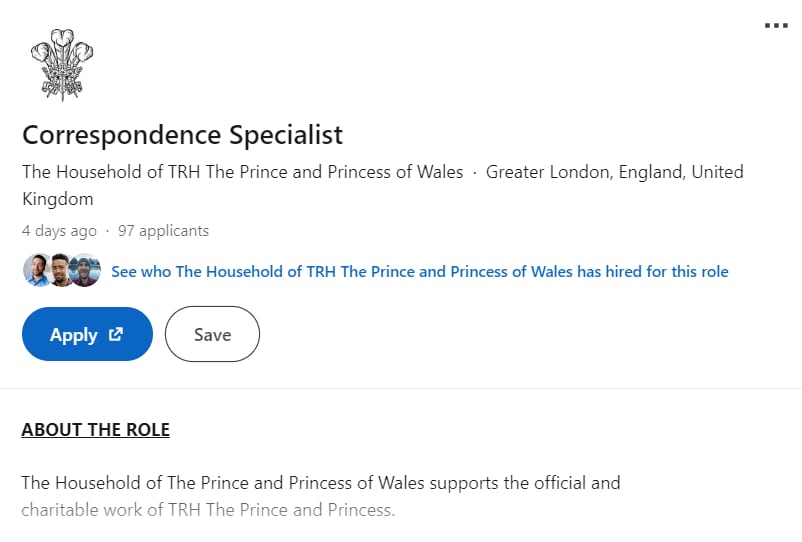Click the word 'Kingdom' under the company name

(x=58, y=199)
